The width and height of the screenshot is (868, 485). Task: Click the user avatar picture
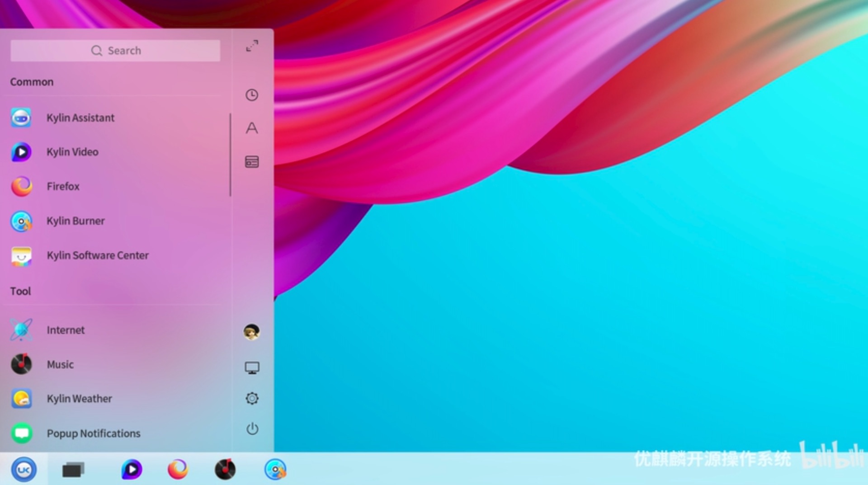pyautogui.click(x=252, y=331)
